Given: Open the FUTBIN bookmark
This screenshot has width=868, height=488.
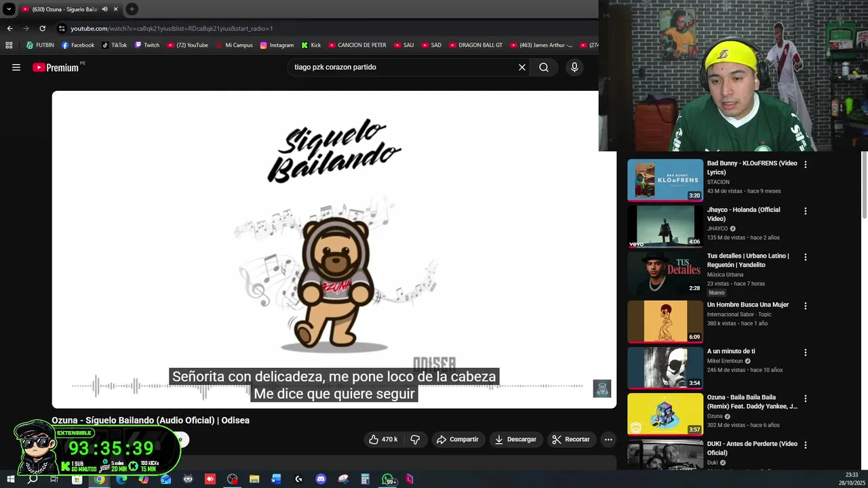Looking at the screenshot, I should click(40, 45).
